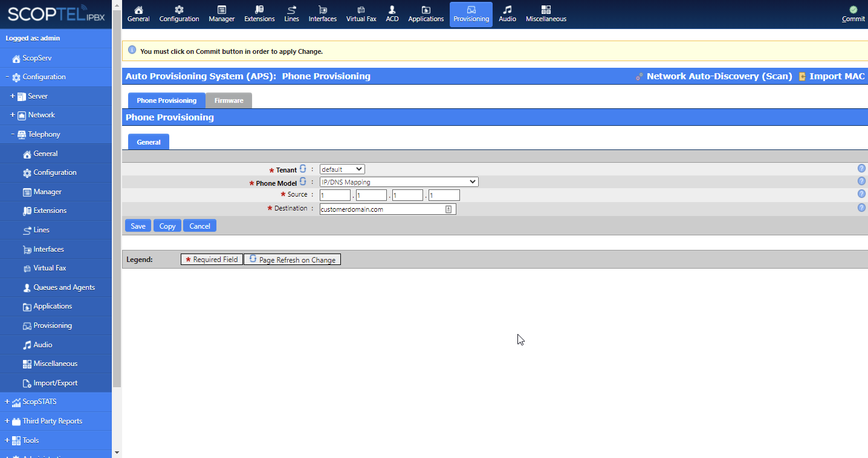Click the sidebar scrollbar down arrow

(x=117, y=453)
